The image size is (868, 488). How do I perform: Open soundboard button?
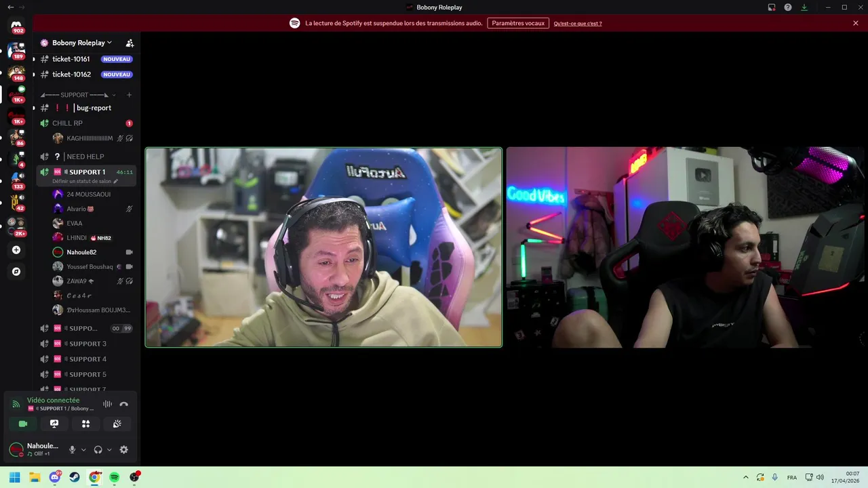(x=117, y=424)
